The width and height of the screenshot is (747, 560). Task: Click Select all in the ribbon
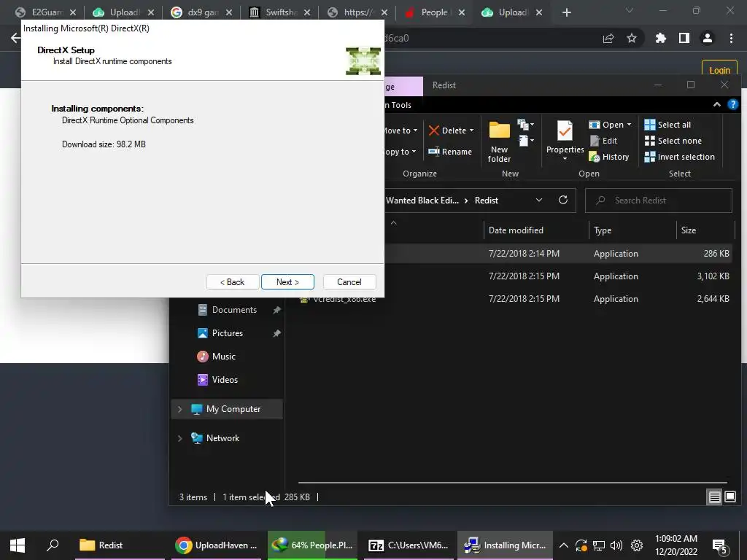pos(667,125)
